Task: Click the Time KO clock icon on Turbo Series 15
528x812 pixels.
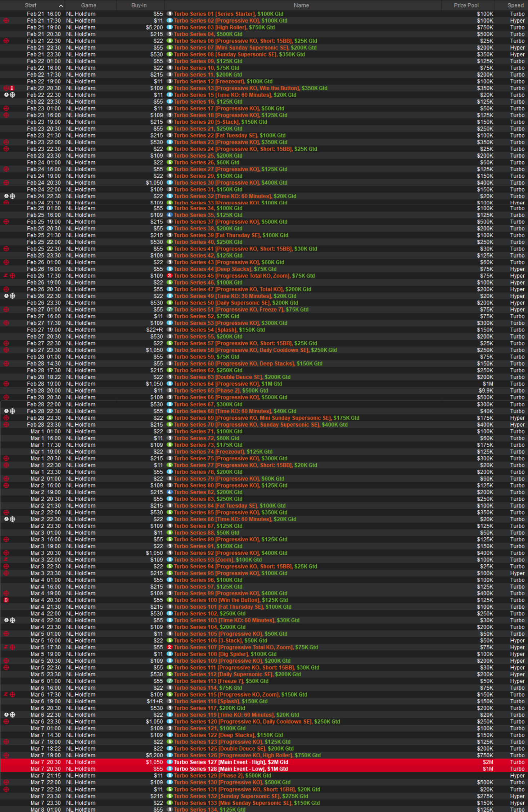Action: 6,95
